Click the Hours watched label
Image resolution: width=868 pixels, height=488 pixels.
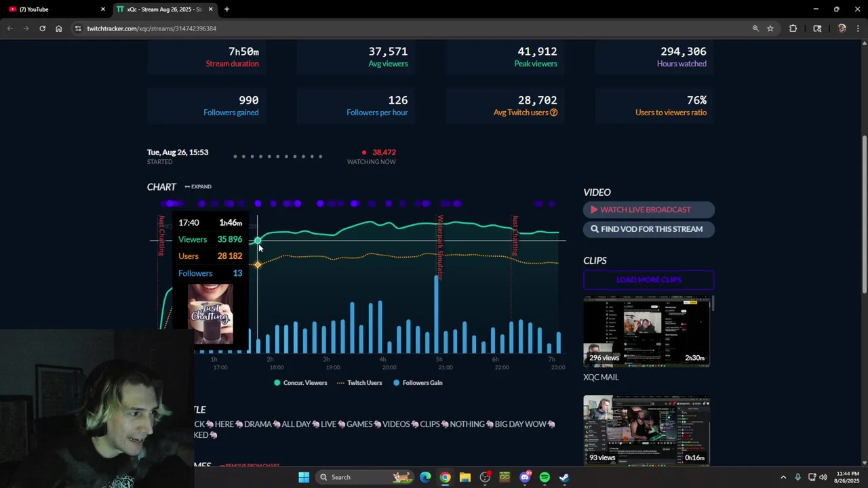(x=682, y=64)
